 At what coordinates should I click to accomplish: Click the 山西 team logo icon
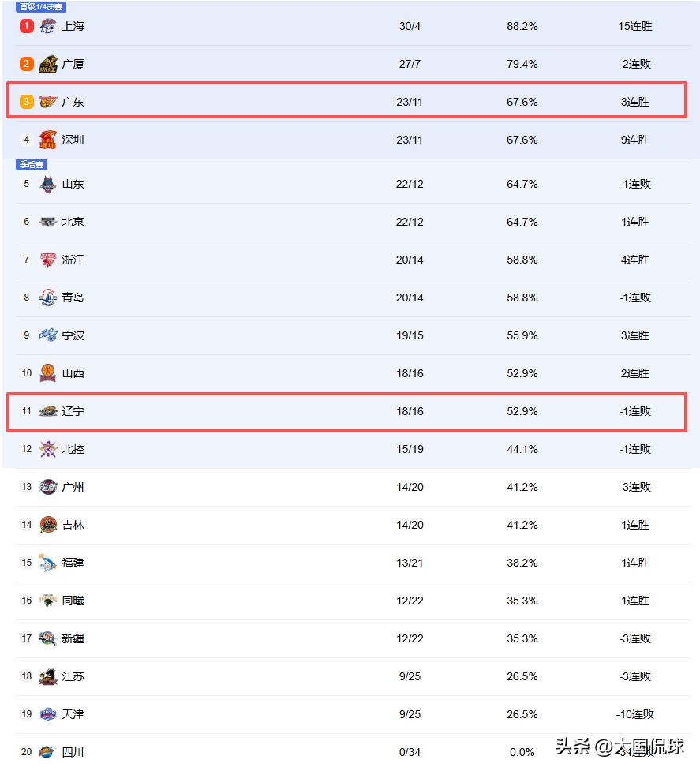47,373
